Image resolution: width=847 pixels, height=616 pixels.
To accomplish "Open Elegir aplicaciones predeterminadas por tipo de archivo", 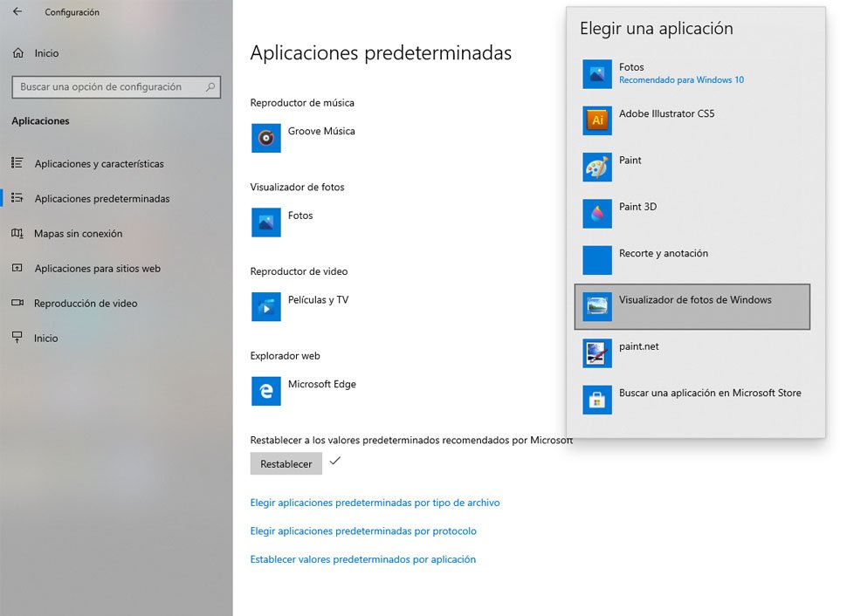I will point(375,503).
